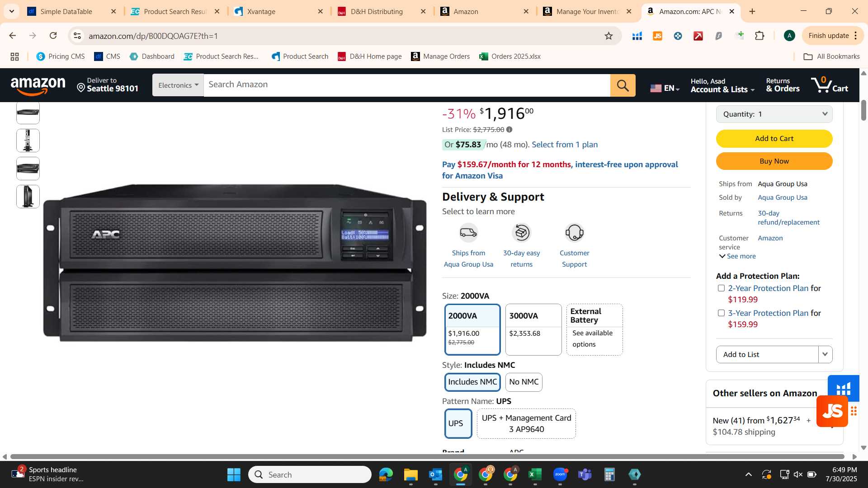
Task: Click the vertical page scrollbar thumb
Action: click(863, 110)
